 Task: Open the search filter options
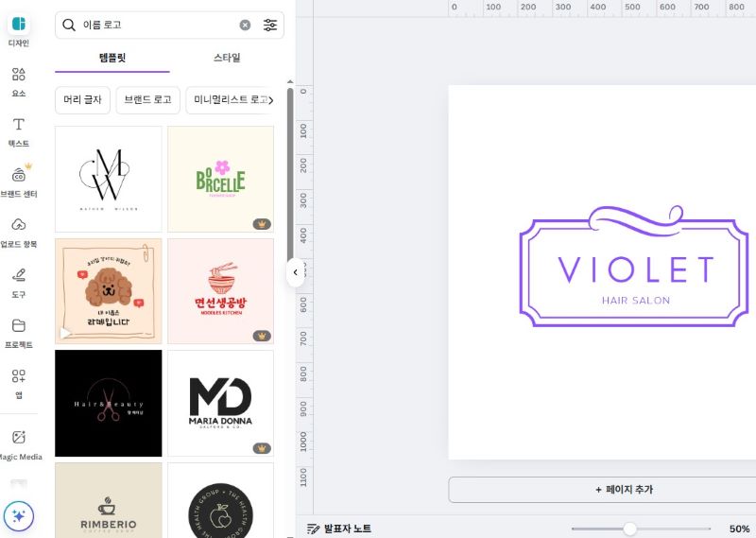click(270, 26)
